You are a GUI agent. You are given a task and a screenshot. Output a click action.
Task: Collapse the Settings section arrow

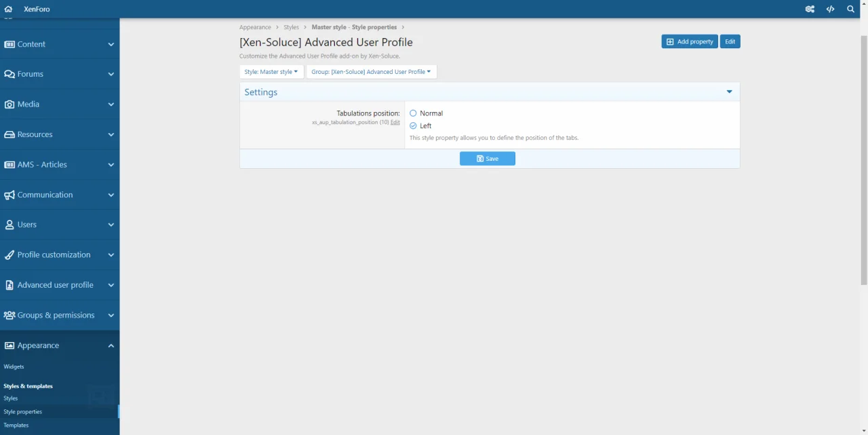coord(730,92)
